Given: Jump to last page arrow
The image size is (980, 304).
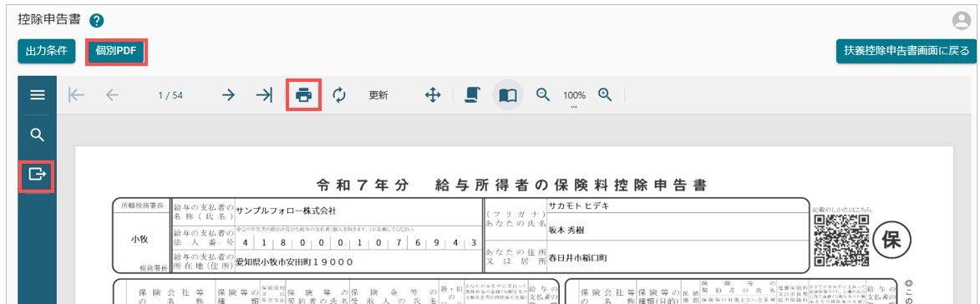Looking at the screenshot, I should [x=264, y=95].
